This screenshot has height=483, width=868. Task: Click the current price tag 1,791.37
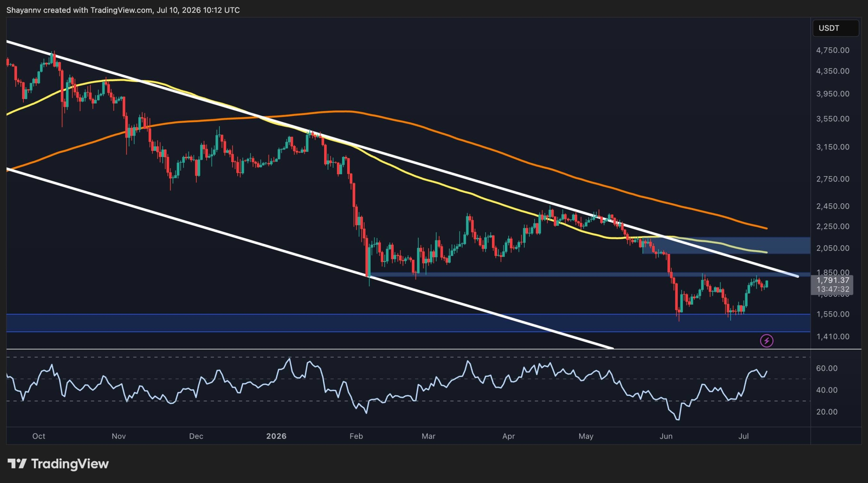(x=833, y=280)
